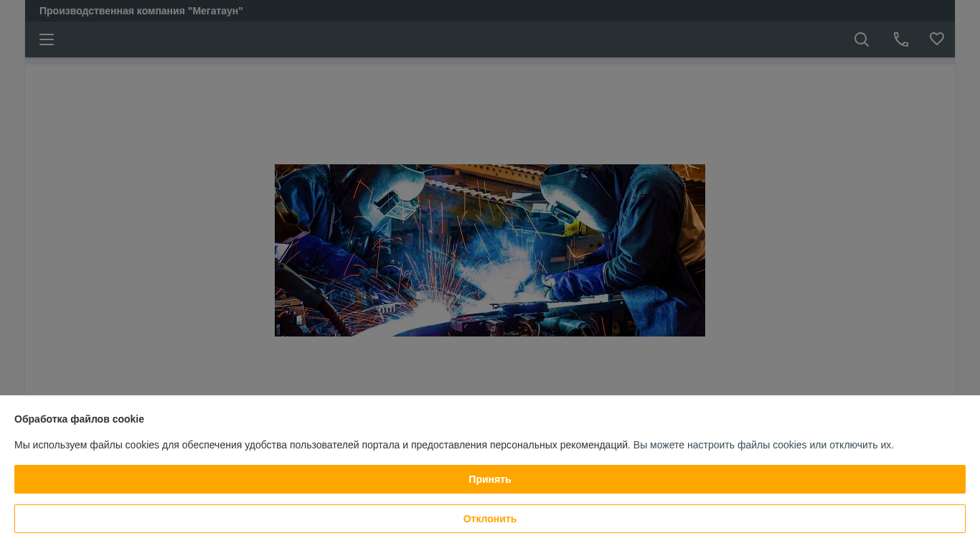Click the company name "Мегатаун" header title
The width and height of the screenshot is (980, 551).
[x=141, y=11]
